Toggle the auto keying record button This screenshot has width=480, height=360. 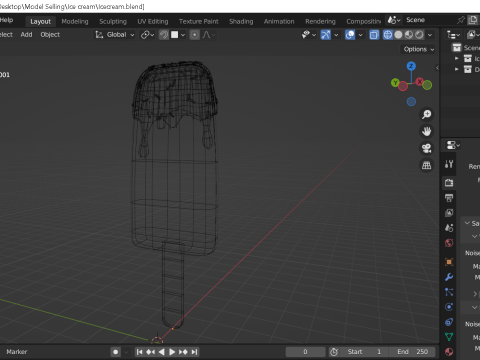[x=116, y=352]
